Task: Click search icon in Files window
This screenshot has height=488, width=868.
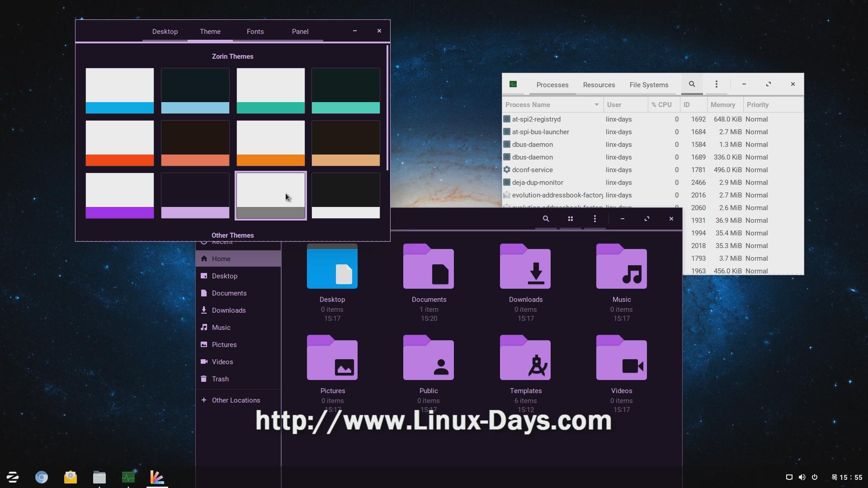Action: [546, 219]
